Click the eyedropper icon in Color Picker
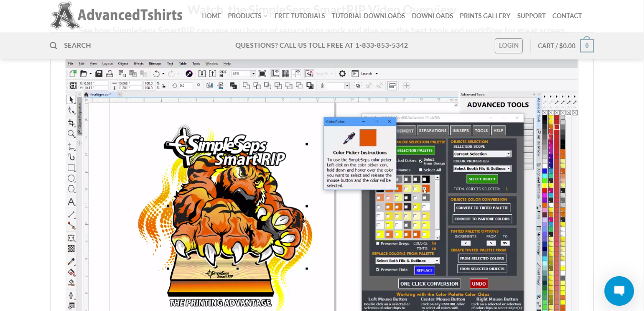This screenshot has height=311, width=644. (349, 138)
